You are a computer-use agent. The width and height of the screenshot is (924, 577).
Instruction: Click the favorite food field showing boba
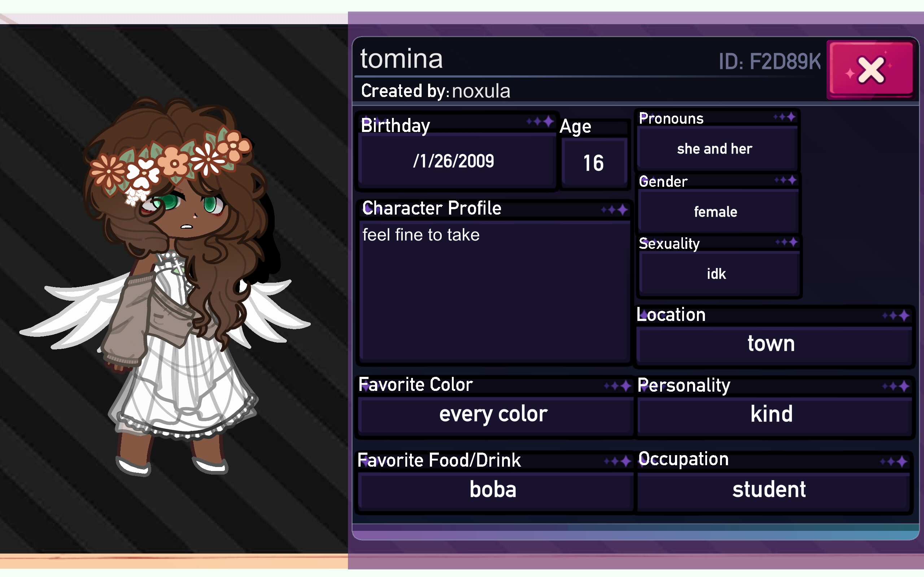495,491
